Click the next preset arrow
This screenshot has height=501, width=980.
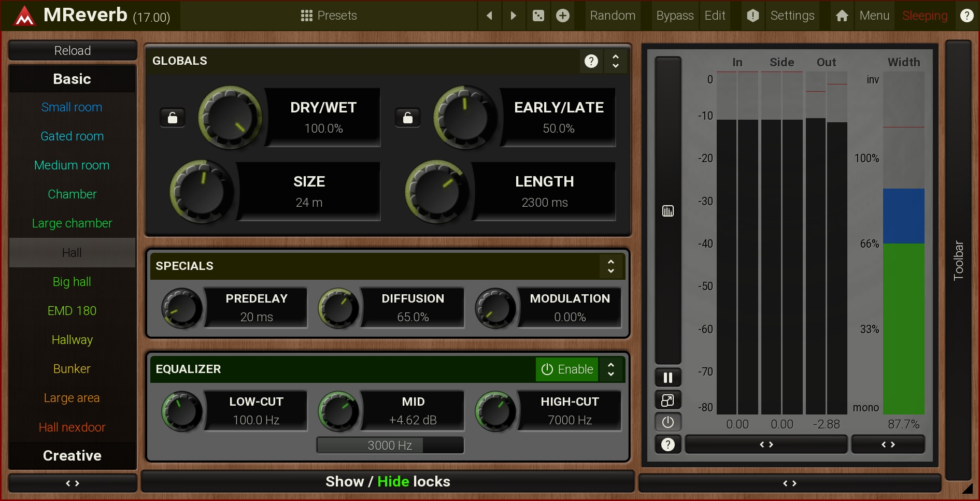click(x=513, y=16)
